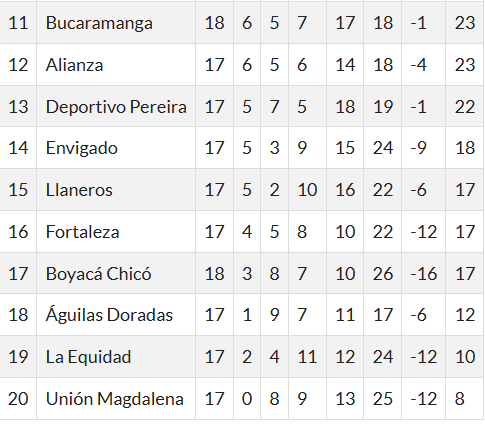Select Águilas Doradas' 12 points cell

[x=465, y=315]
